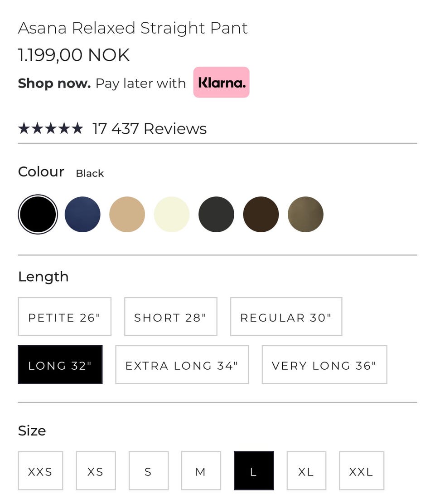Choose Short 28" length

click(x=170, y=317)
